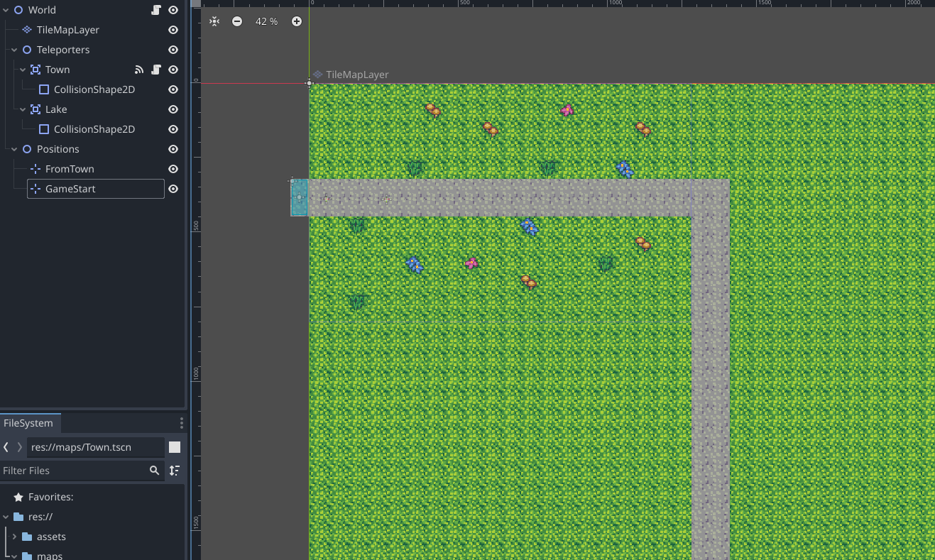Click the file search magnifier icon
Image resolution: width=935 pixels, height=560 pixels.
154,471
